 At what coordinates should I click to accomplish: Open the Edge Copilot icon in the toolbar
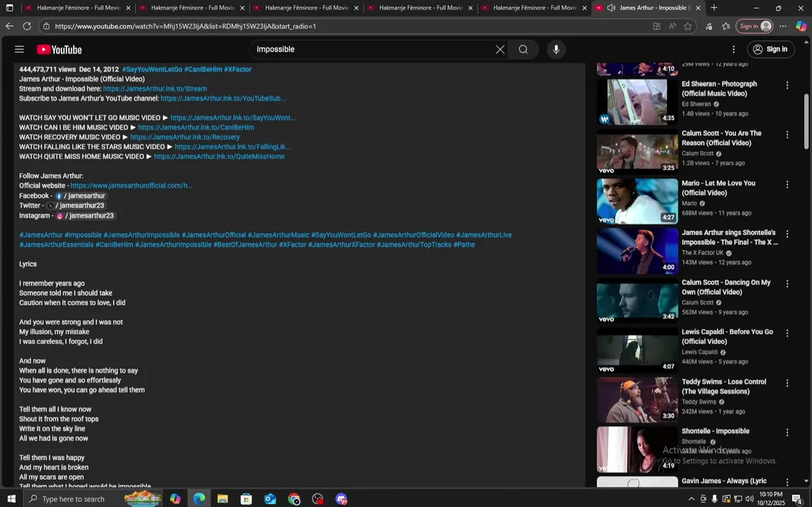pyautogui.click(x=801, y=26)
